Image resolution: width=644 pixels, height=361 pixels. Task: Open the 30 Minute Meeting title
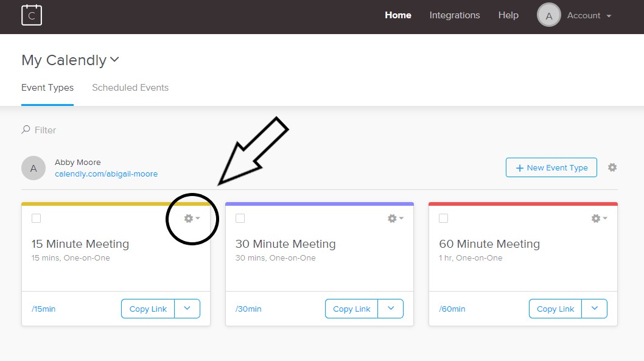click(x=285, y=244)
